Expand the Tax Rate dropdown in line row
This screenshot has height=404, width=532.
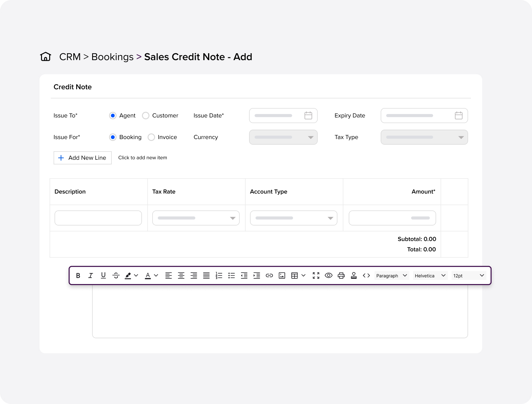[196, 218]
